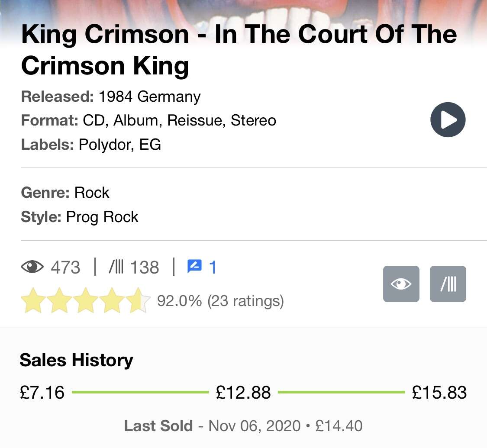Rate with the third star

click(x=86, y=300)
